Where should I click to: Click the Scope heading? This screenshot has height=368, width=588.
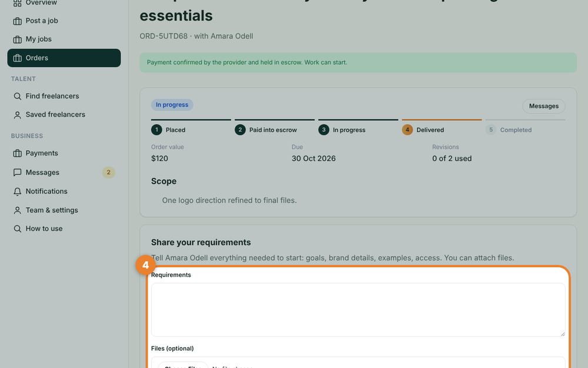click(164, 181)
